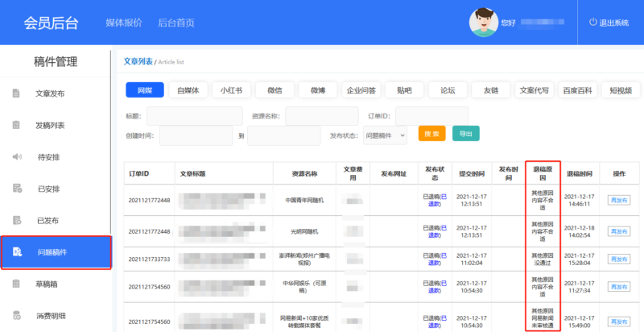Click the user avatar picture
Viewport: 644px width, 332px height.
[x=484, y=23]
